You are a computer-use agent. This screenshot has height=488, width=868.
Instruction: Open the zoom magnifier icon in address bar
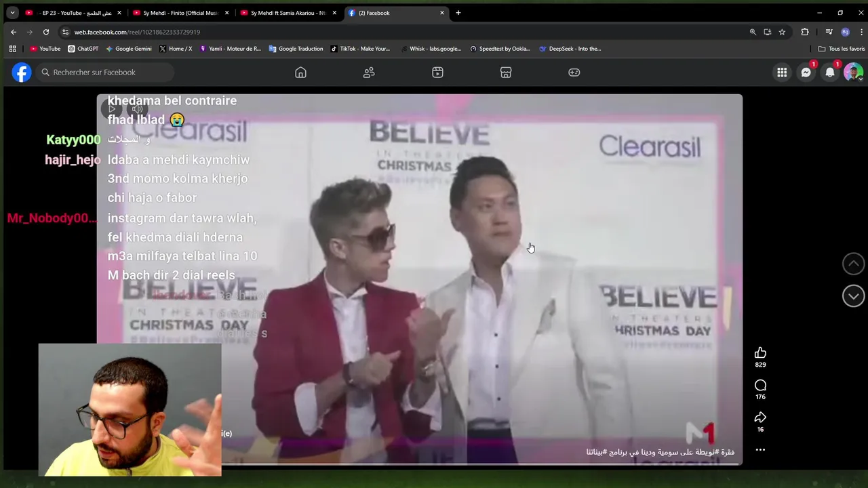(753, 32)
